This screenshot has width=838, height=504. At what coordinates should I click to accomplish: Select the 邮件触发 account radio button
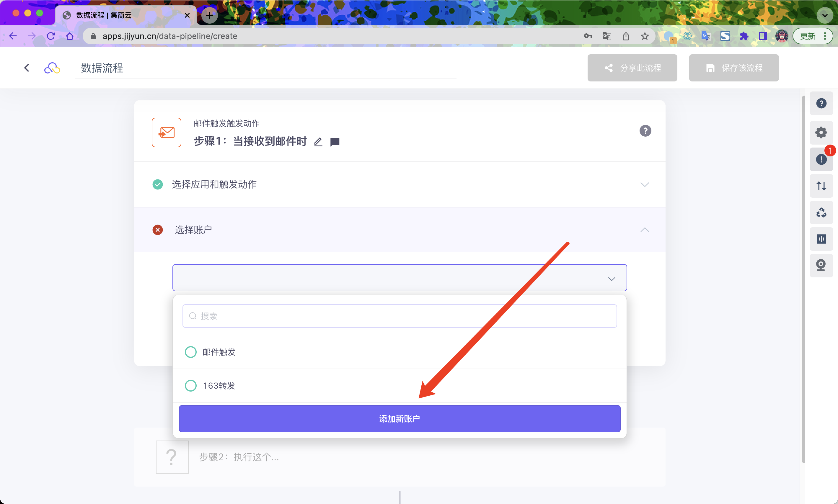point(191,352)
